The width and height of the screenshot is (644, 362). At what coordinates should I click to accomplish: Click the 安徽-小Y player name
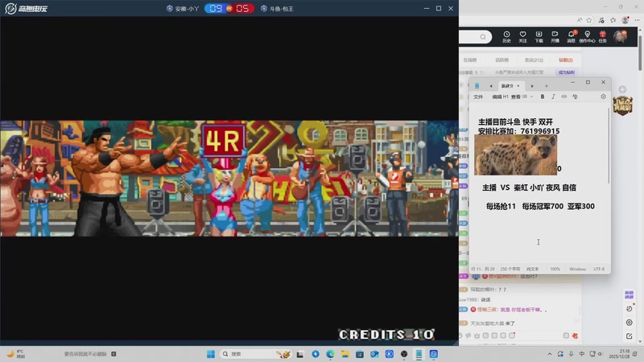coord(187,9)
